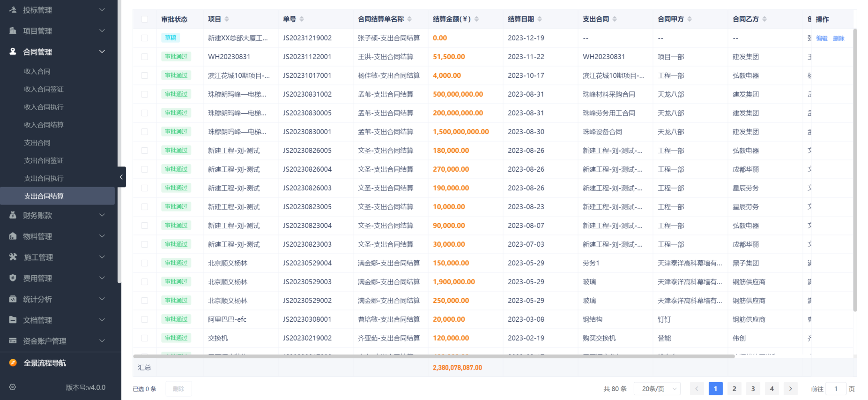Click the 全景流程导航 orange compass icon
The height and width of the screenshot is (400, 868).
pyautogui.click(x=13, y=362)
